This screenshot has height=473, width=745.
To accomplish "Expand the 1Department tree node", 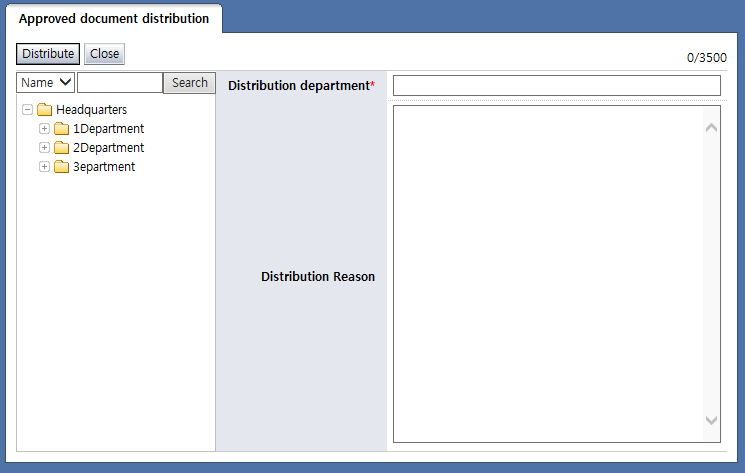I will click(x=44, y=129).
